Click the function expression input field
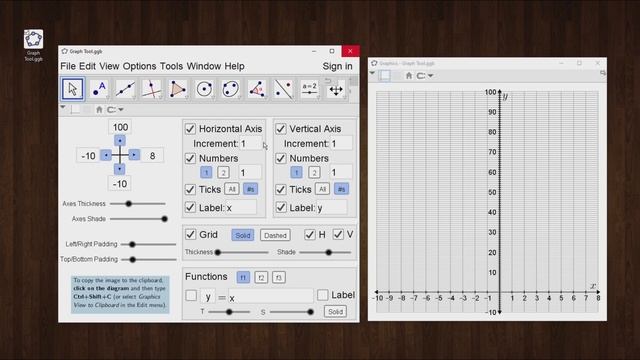The height and width of the screenshot is (360, 640). [271, 297]
